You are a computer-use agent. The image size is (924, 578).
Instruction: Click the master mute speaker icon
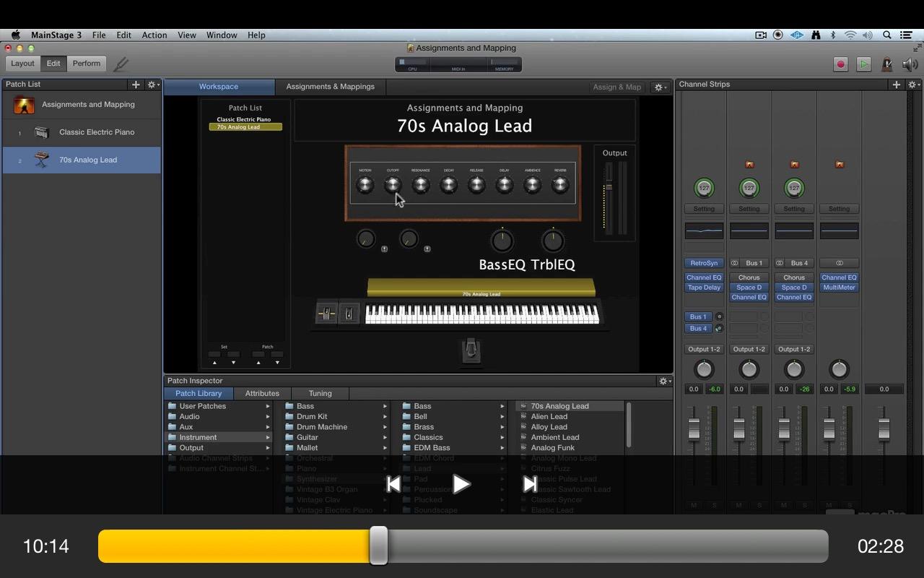click(x=910, y=64)
